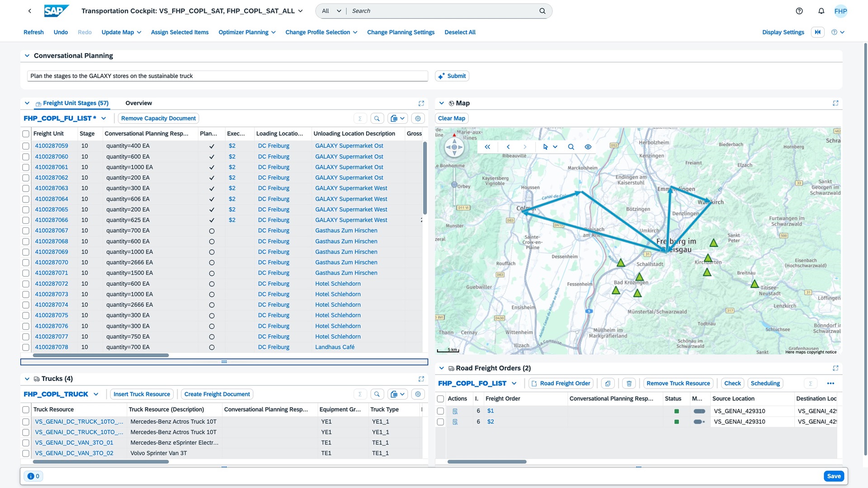
Task: Click Refresh in toolbar
Action: [33, 32]
